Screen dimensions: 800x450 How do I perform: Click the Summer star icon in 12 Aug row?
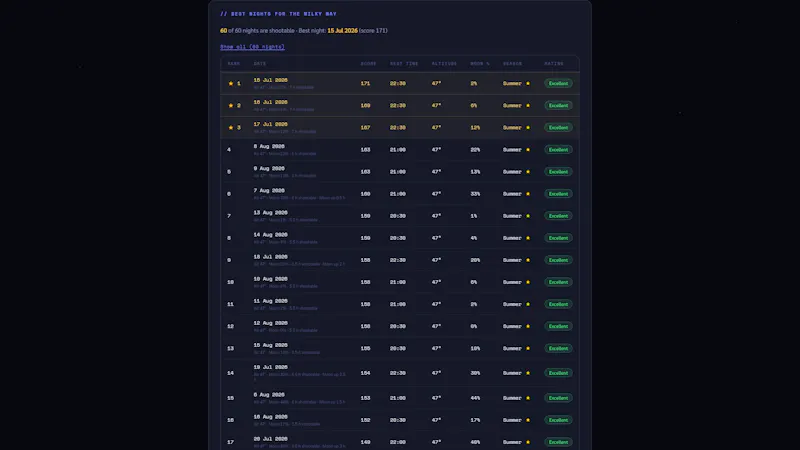(x=528, y=327)
